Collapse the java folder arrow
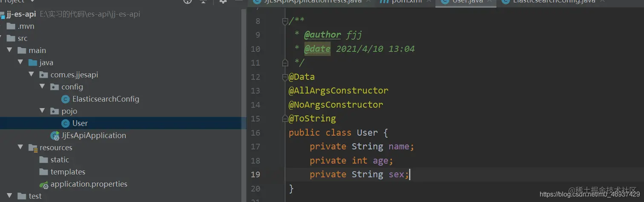Viewport: 644px width, 202px height. click(x=20, y=63)
